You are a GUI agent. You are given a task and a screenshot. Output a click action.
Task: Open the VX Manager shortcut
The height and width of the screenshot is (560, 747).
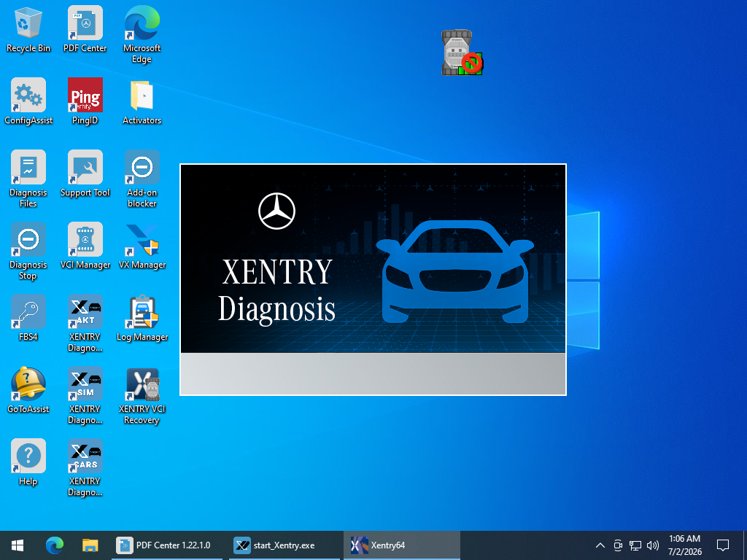(142, 246)
